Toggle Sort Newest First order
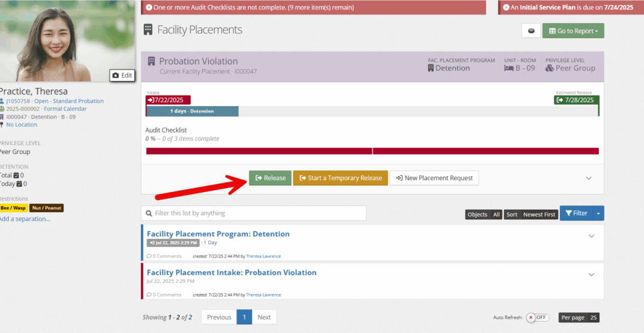This screenshot has width=644, height=333. pyautogui.click(x=531, y=214)
